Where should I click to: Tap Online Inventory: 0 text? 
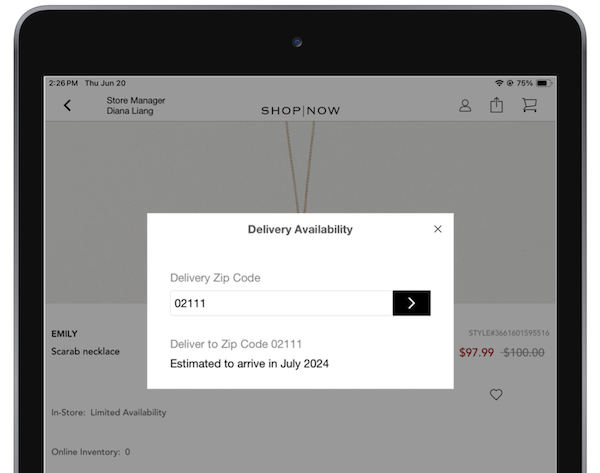[x=91, y=452]
